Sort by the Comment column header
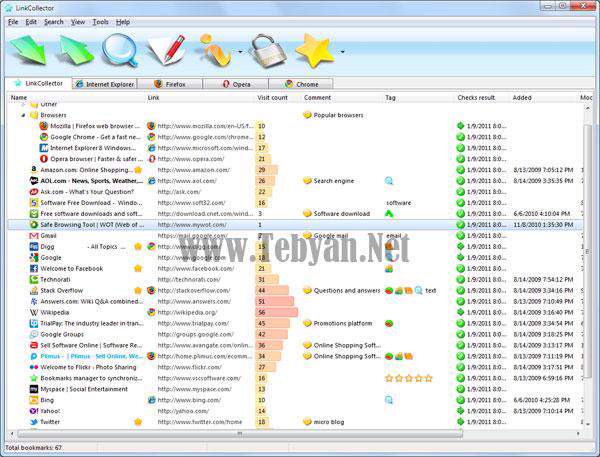600x457 pixels. [317, 98]
